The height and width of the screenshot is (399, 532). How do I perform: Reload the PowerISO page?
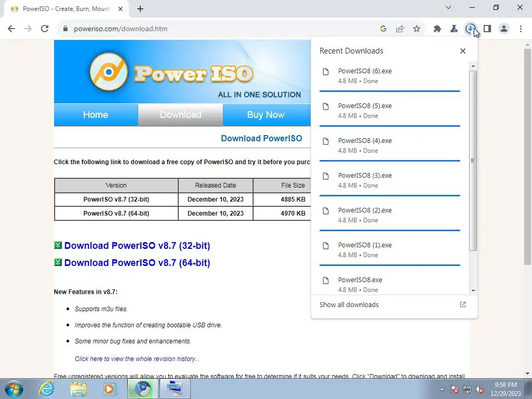(x=45, y=29)
